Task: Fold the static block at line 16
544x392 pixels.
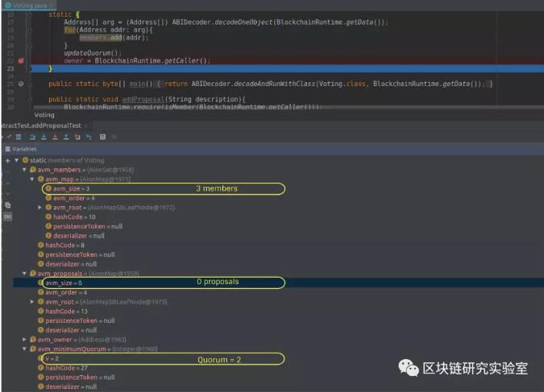Action: point(30,15)
